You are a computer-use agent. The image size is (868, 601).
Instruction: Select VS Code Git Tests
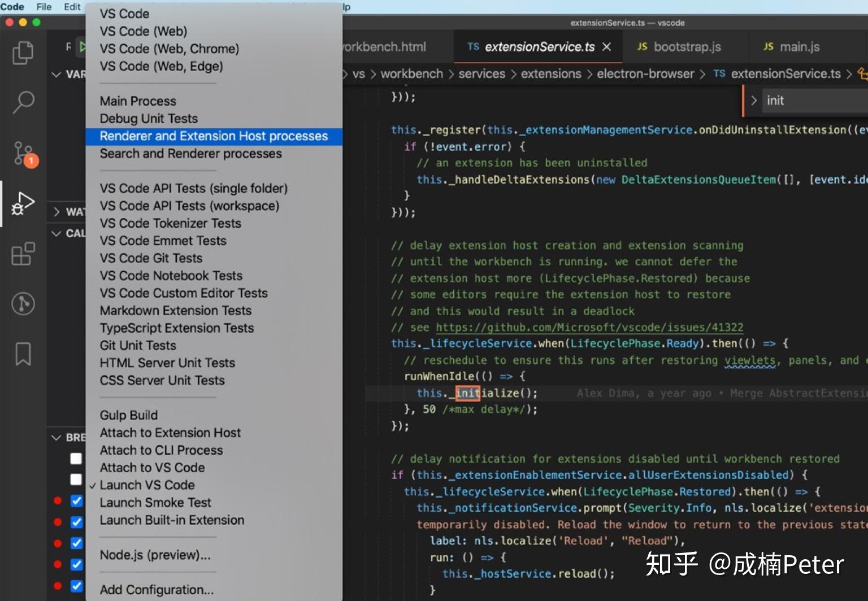click(x=214, y=258)
